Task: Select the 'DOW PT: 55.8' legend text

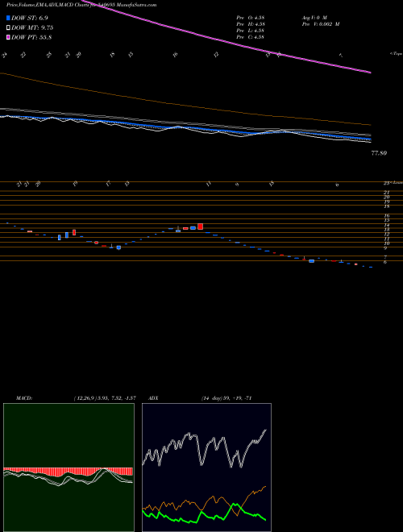Action: tap(31, 37)
